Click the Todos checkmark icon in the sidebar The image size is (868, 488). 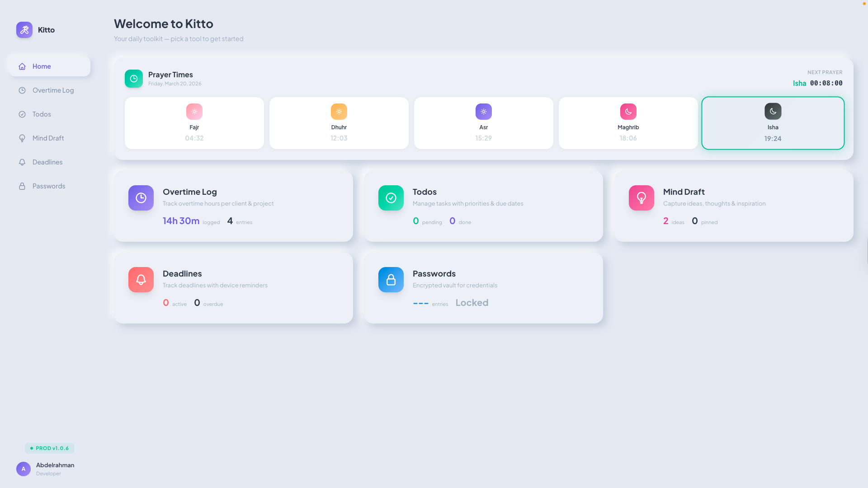click(23, 114)
